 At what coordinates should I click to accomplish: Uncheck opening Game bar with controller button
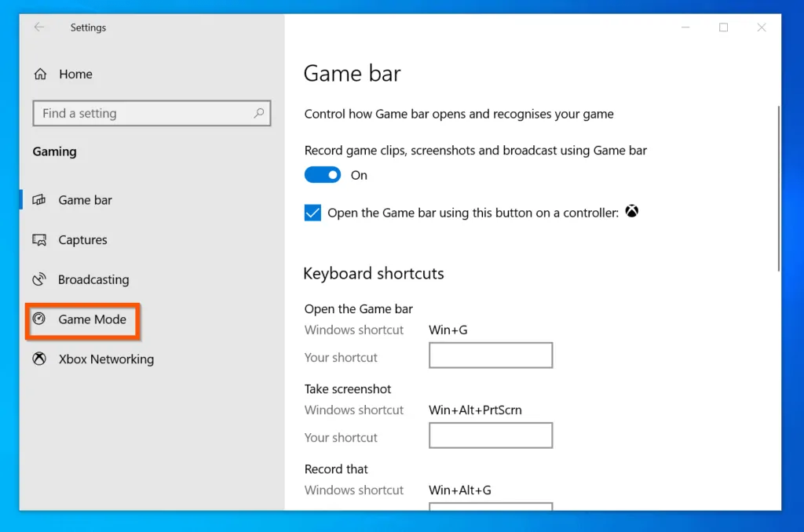click(x=312, y=212)
